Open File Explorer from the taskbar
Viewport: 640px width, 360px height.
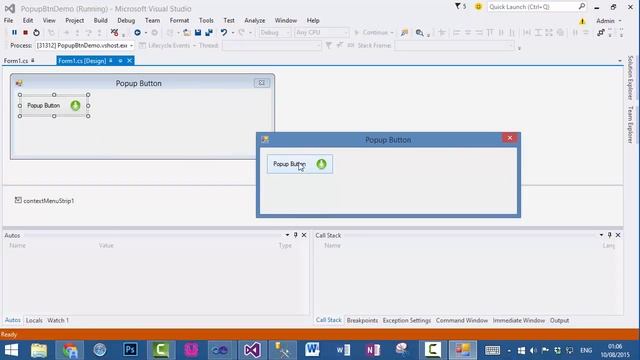tap(39, 350)
